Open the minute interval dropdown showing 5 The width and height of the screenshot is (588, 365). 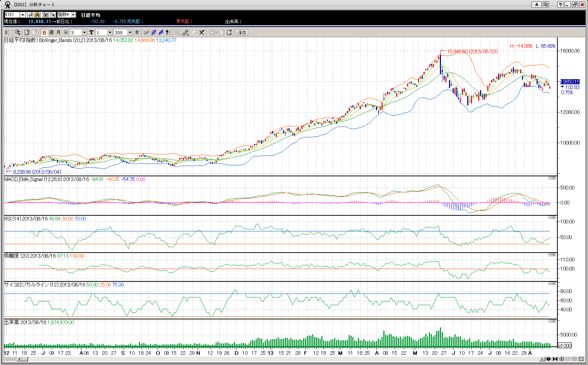pos(84,32)
